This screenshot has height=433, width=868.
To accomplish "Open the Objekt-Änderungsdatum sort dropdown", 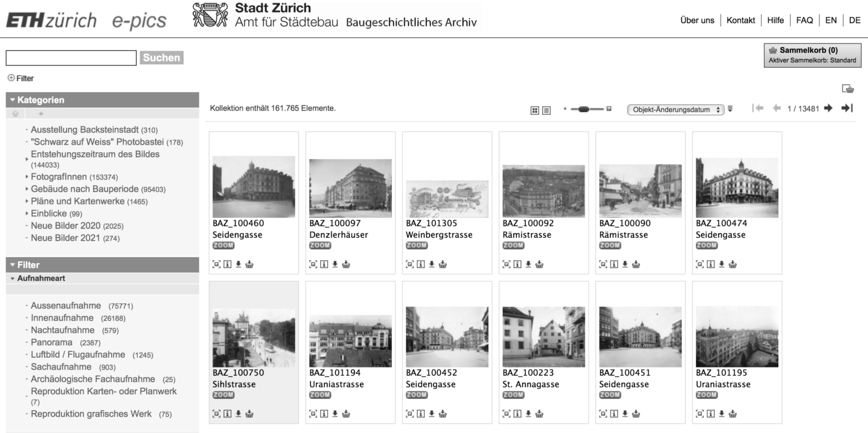I will click(x=675, y=108).
